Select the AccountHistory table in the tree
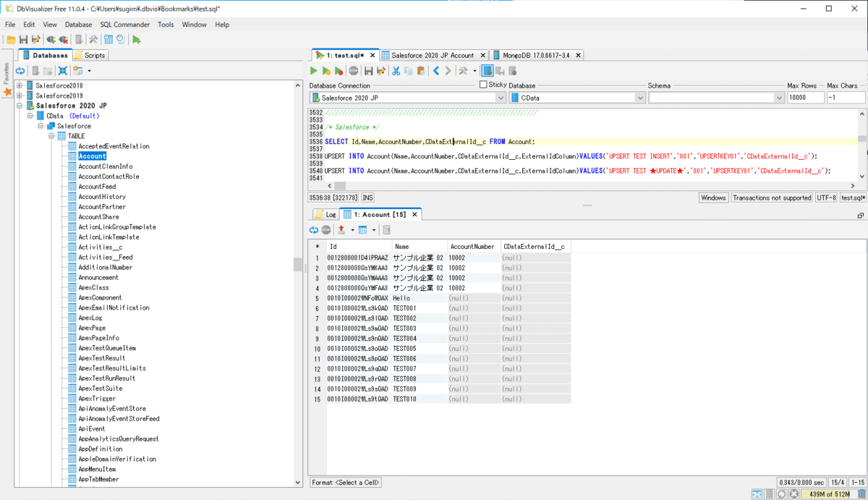The image size is (868, 500). tap(102, 197)
